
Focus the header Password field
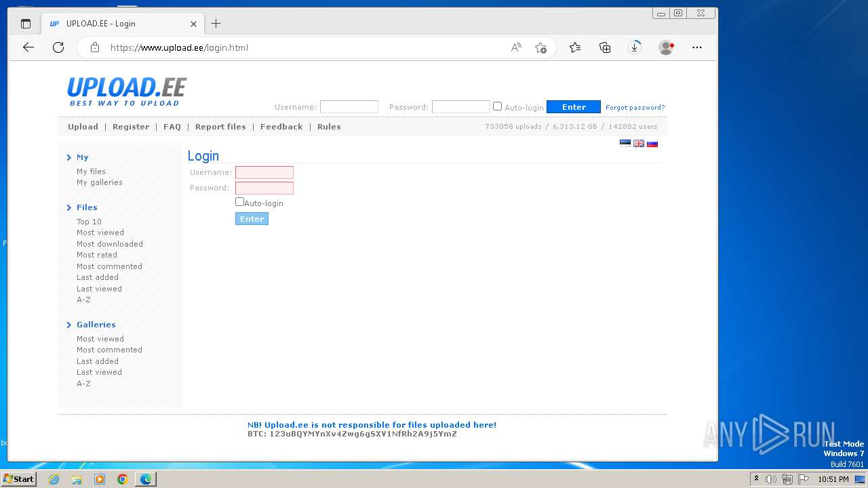pos(461,106)
